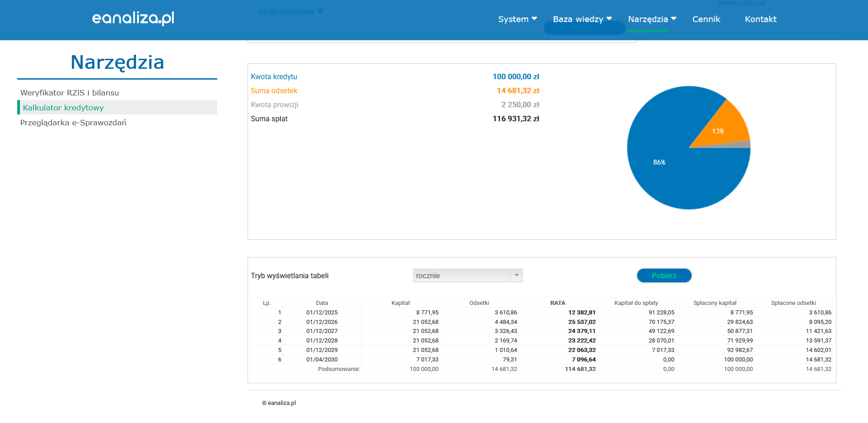Click the rate value 7 096,64
Image resolution: width=868 pixels, height=423 pixels.
(584, 360)
